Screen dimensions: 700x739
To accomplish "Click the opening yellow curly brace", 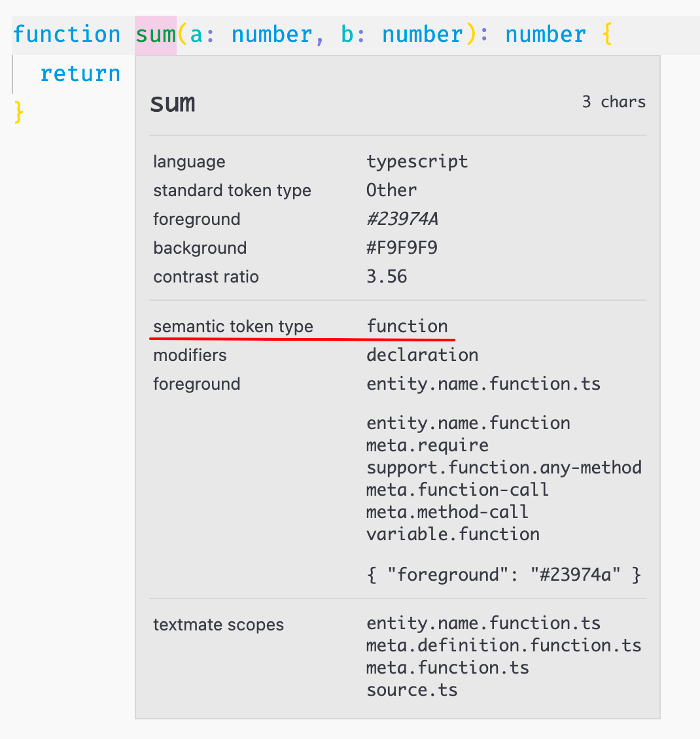I will (x=606, y=35).
